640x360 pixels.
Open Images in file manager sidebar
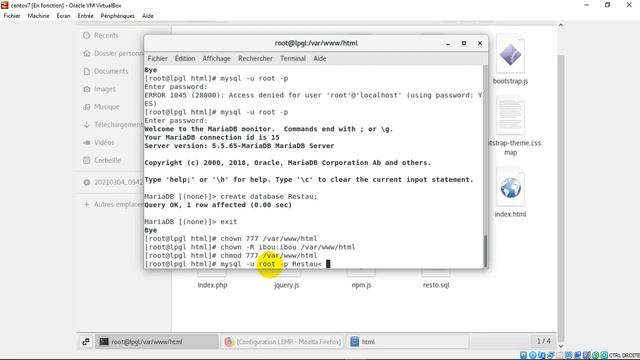[x=100, y=89]
